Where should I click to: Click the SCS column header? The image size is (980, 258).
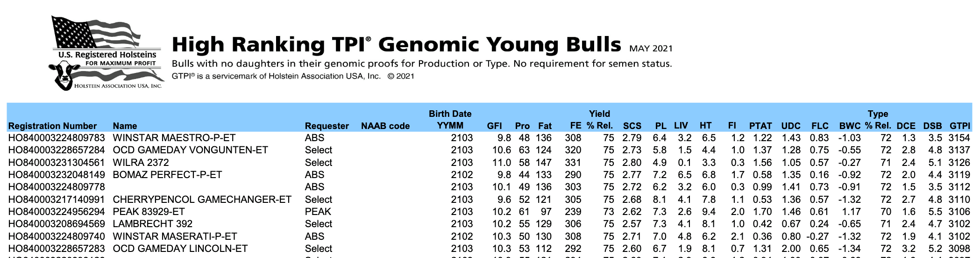coord(632,126)
